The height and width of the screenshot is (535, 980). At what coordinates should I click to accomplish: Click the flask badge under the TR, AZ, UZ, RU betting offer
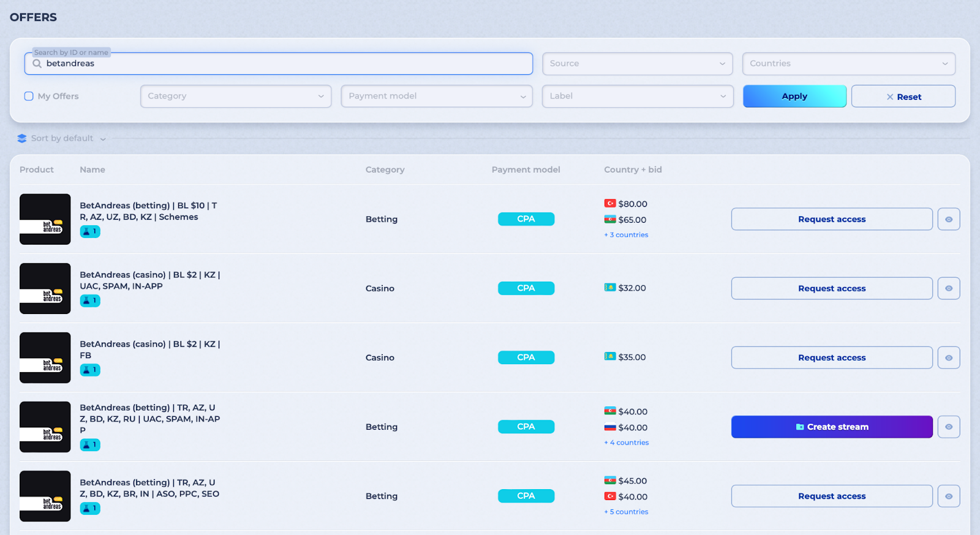[90, 444]
